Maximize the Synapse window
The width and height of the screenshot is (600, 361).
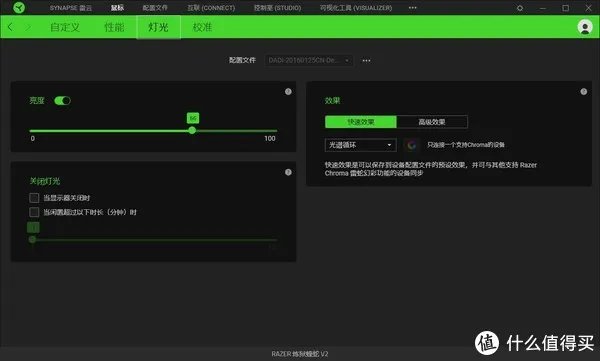pyautogui.click(x=566, y=8)
